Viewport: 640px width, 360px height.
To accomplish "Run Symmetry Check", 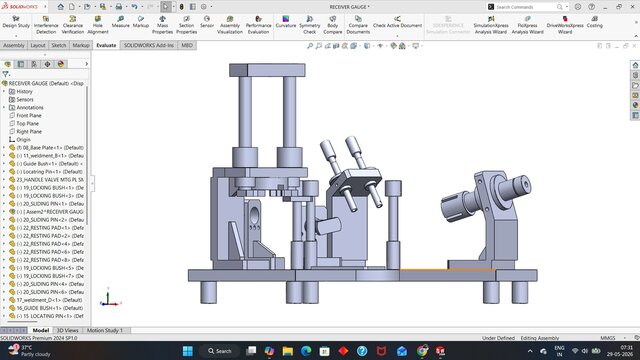I will point(309,25).
